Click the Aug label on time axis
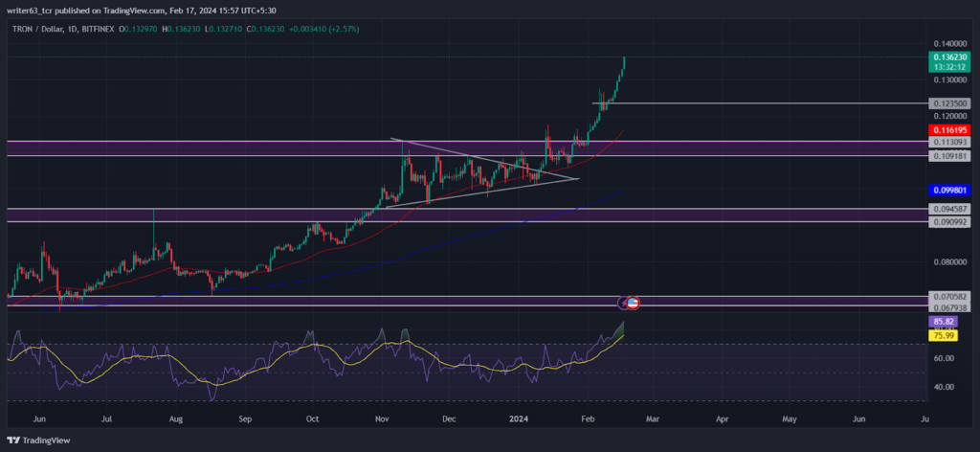 [176, 418]
